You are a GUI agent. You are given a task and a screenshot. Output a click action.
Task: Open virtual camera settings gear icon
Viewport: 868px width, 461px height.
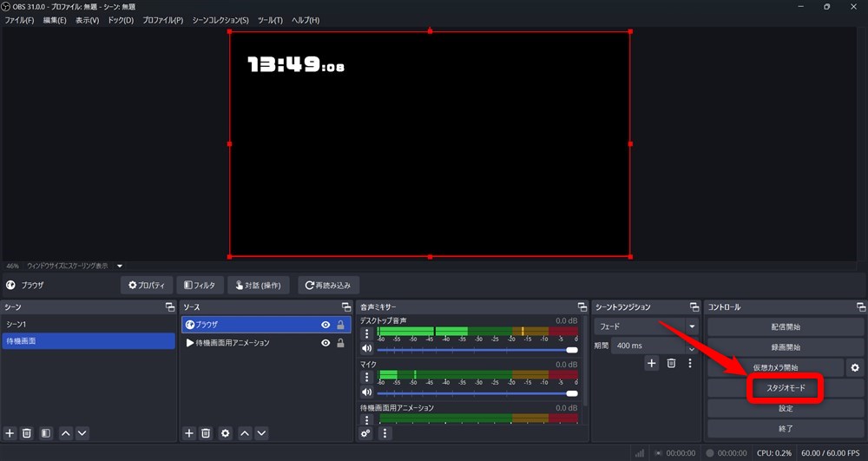(x=855, y=367)
